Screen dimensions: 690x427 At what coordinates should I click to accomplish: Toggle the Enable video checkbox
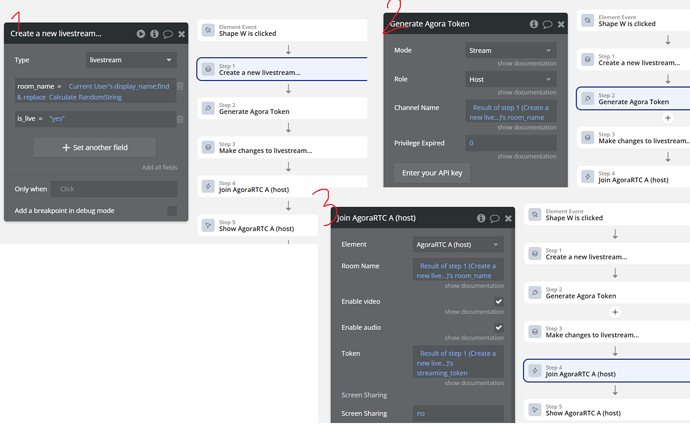click(x=498, y=301)
